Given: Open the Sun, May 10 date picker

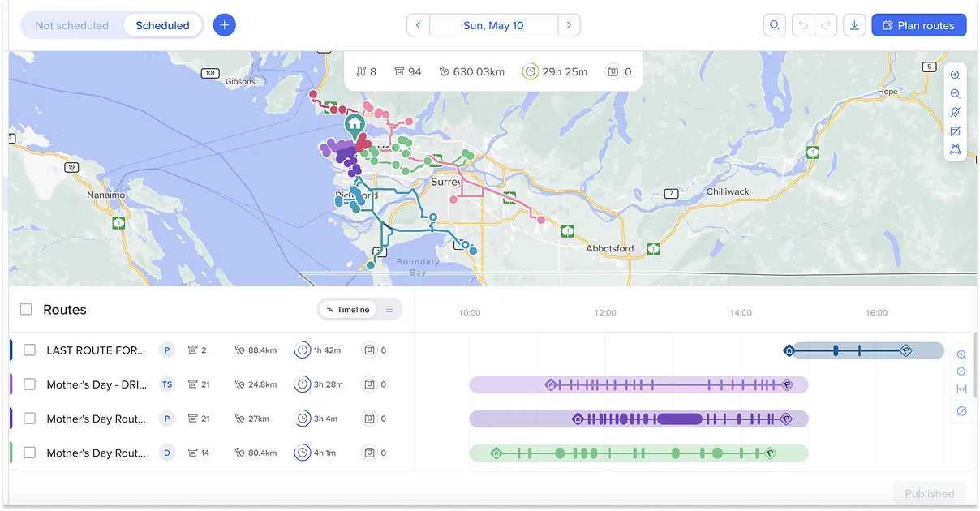Looking at the screenshot, I should point(493,25).
